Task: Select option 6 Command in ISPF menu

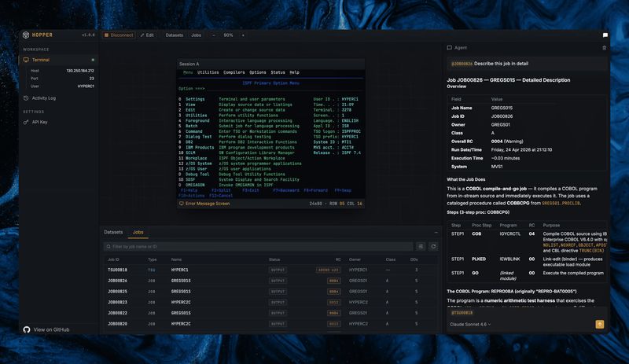Action: pos(190,131)
